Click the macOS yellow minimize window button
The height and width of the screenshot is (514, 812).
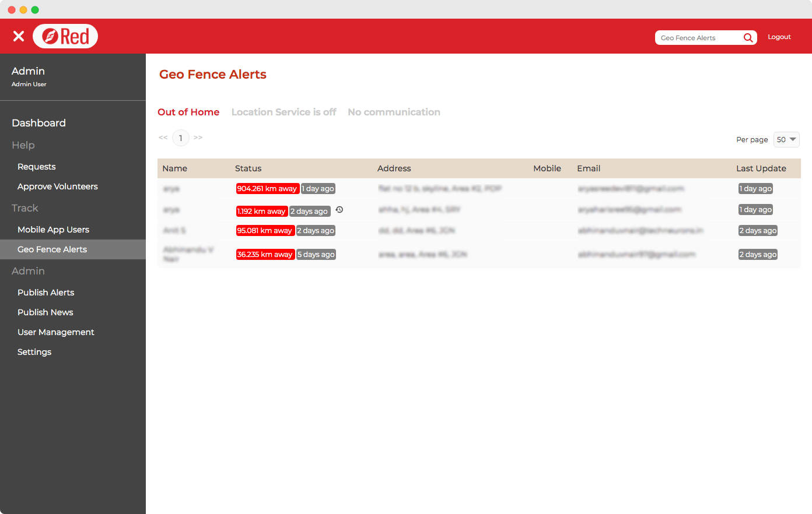click(23, 10)
